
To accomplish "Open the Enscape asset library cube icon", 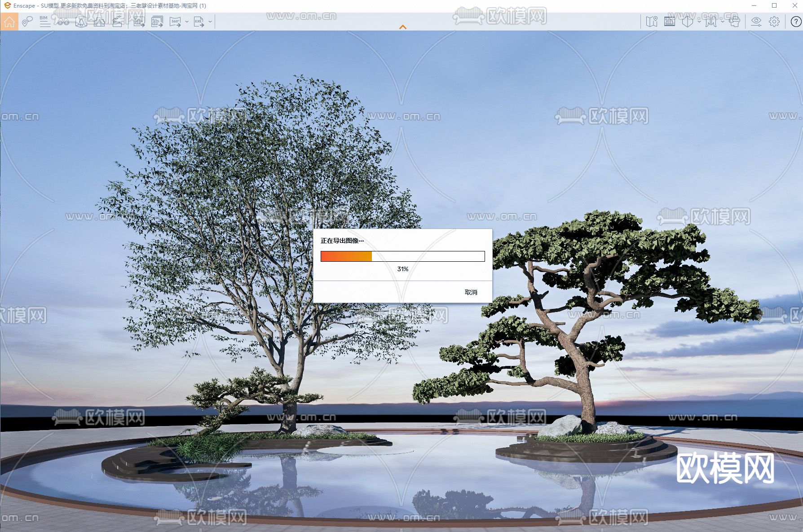I will coord(81,21).
